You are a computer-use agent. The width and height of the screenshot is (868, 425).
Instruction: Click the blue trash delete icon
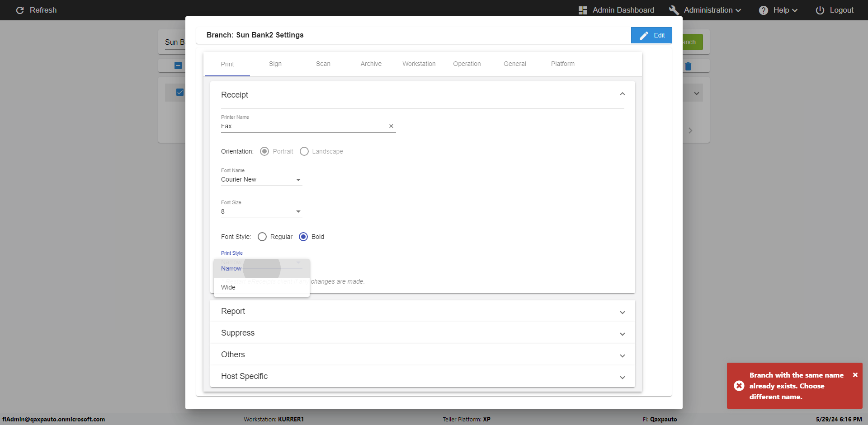(688, 66)
